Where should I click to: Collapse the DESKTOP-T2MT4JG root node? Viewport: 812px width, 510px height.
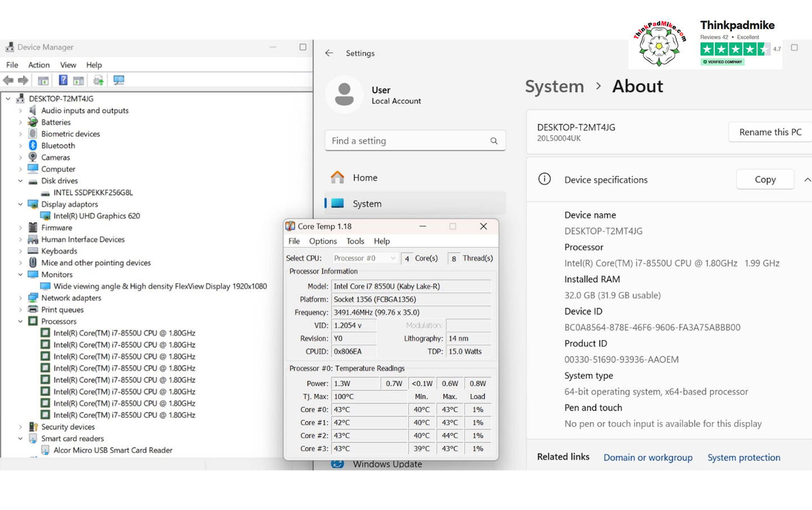tap(8, 99)
